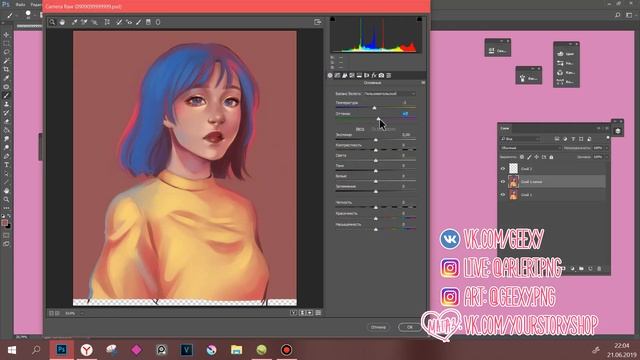Viewport: 640px width, 360px height.
Task: Open the white balance preset dropdown
Action: click(x=389, y=94)
